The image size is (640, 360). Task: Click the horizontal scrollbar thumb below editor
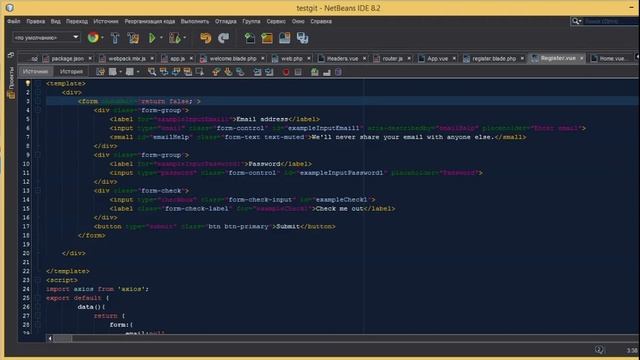click(62, 338)
